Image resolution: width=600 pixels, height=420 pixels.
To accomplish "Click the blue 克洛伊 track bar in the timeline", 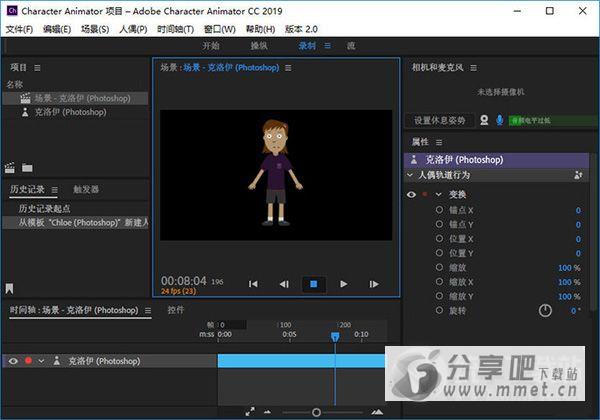I will pyautogui.click(x=301, y=361).
